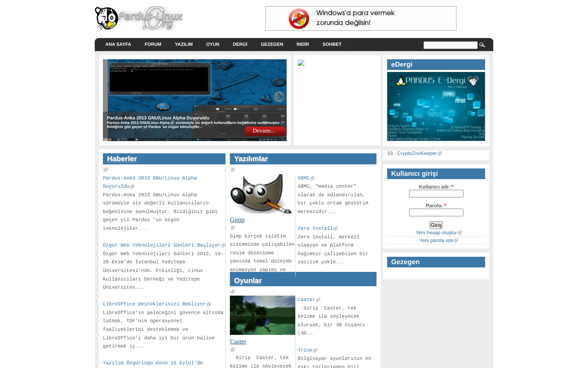This screenshot has height=368, width=588.
Task: Open the CryptoZooKeeper link
Action: click(x=417, y=153)
